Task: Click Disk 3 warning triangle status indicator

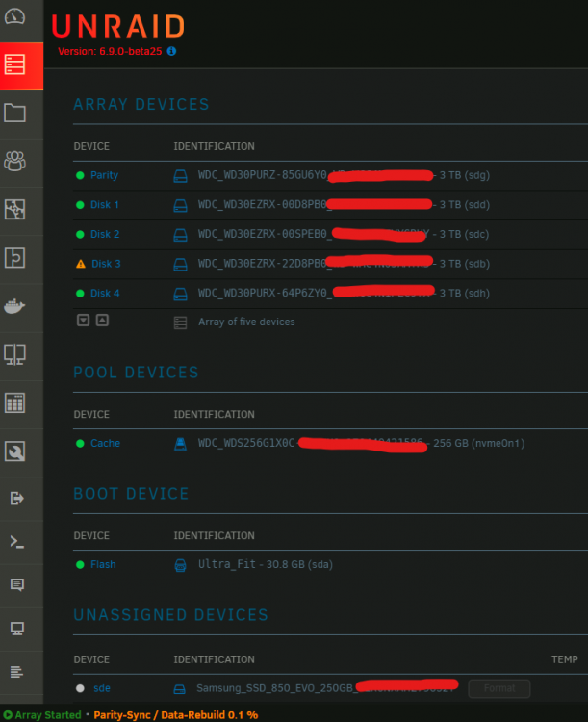Action: (81, 264)
